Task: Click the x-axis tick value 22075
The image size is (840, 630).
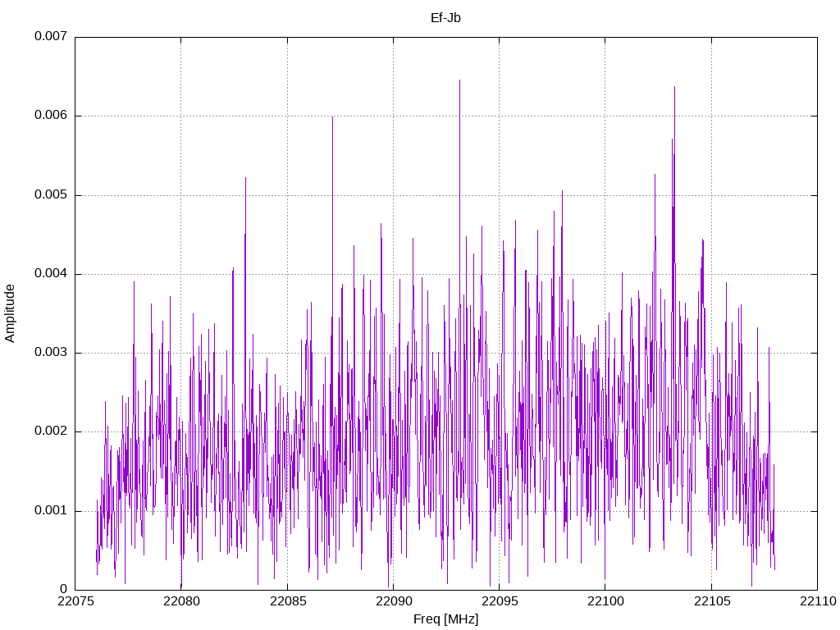Action: tap(75, 601)
